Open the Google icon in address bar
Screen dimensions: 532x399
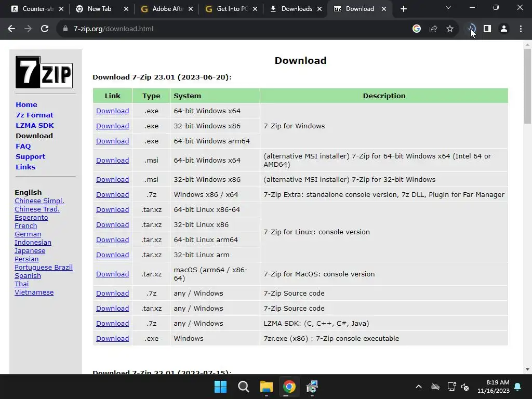[x=417, y=29]
